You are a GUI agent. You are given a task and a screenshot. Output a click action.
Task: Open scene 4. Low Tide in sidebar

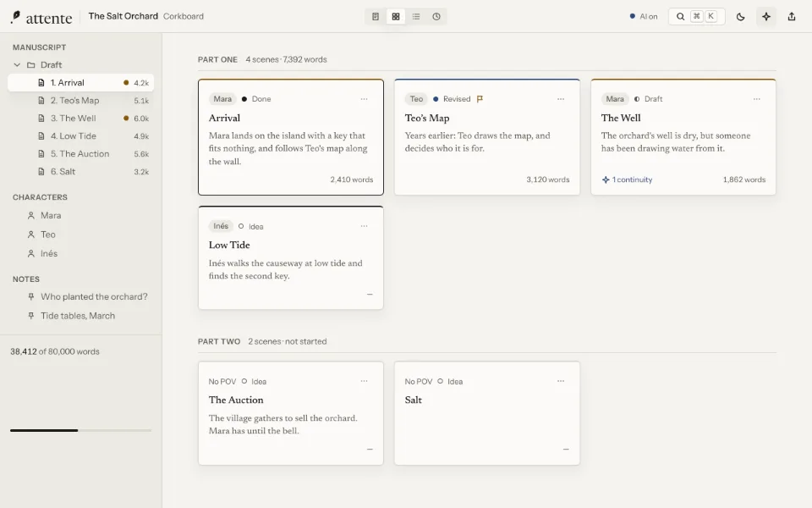click(x=81, y=135)
